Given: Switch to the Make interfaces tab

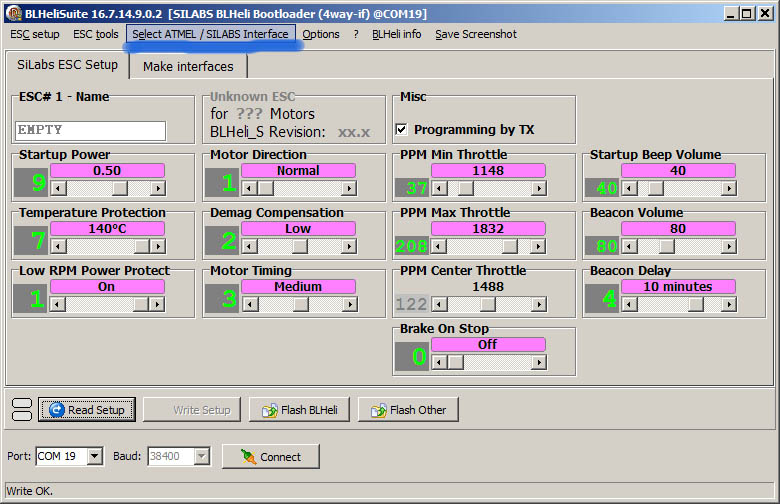Looking at the screenshot, I should pos(188,67).
